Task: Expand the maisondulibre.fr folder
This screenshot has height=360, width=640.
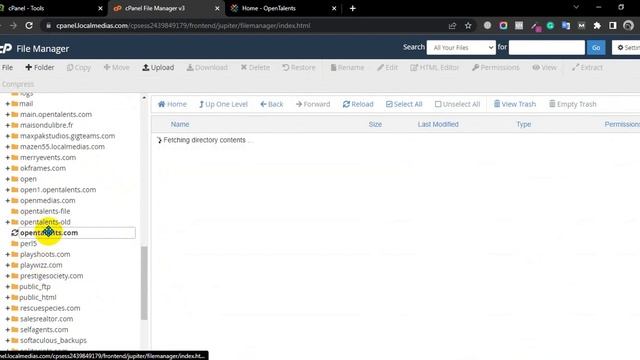Action: coord(7,125)
